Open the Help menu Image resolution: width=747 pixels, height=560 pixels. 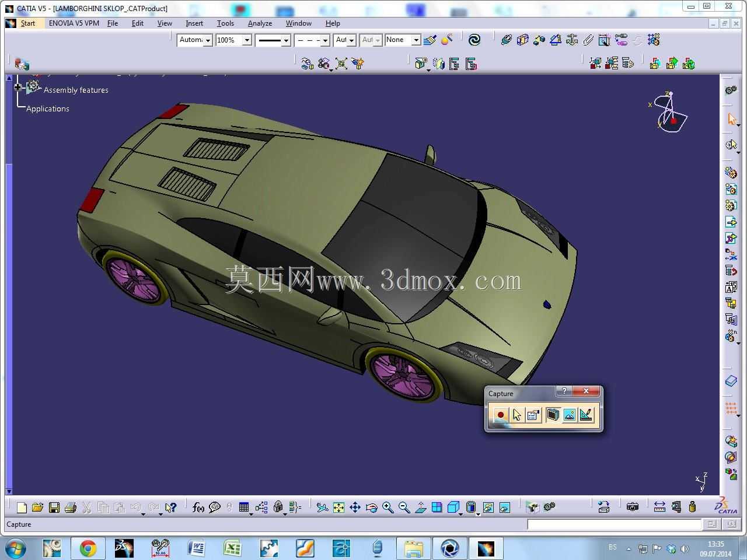coord(333,23)
